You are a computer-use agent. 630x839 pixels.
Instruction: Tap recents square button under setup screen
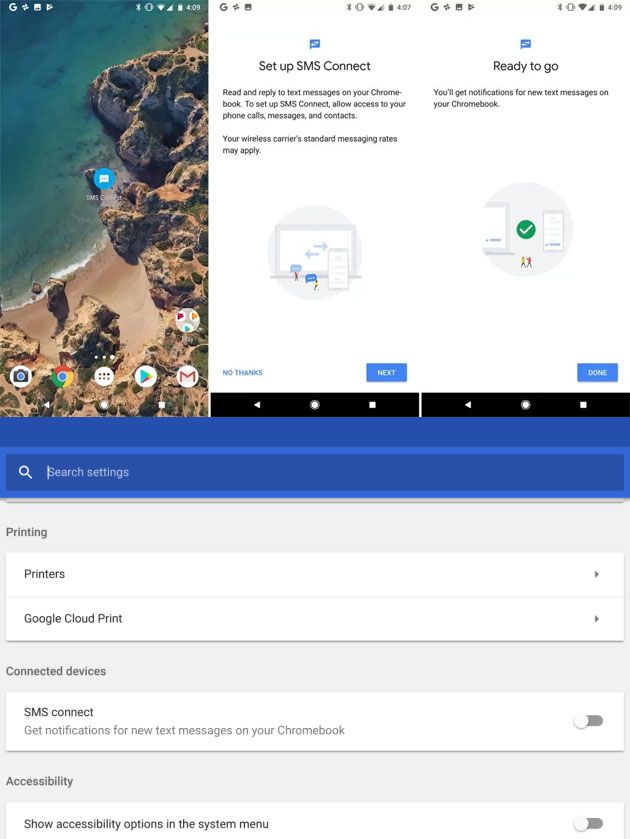click(x=373, y=405)
